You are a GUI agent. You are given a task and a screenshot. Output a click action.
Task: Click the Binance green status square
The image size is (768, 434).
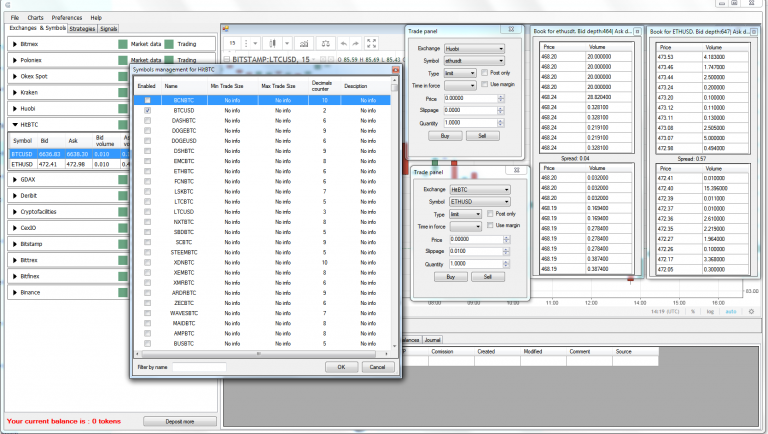pyautogui.click(x=123, y=292)
